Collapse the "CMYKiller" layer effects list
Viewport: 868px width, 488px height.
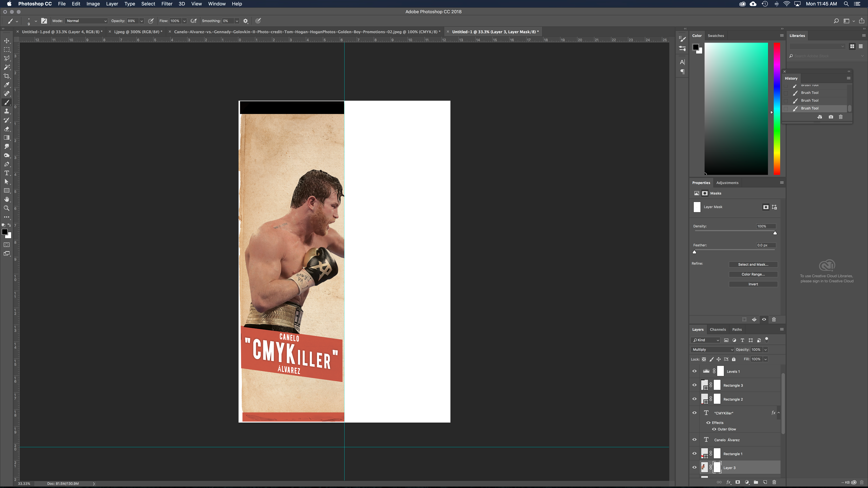point(779,413)
